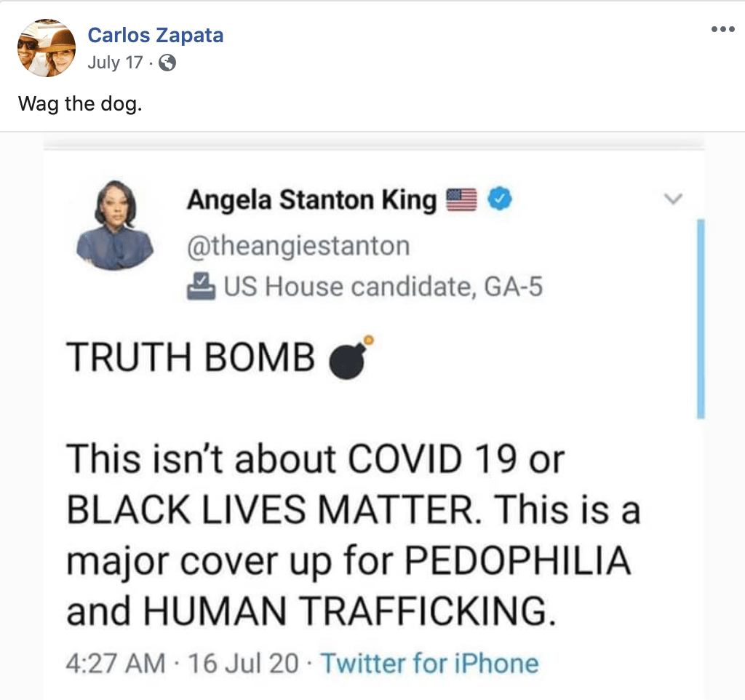Click the 4:27 AM tweet timestamp
The image size is (745, 700).
point(116,663)
